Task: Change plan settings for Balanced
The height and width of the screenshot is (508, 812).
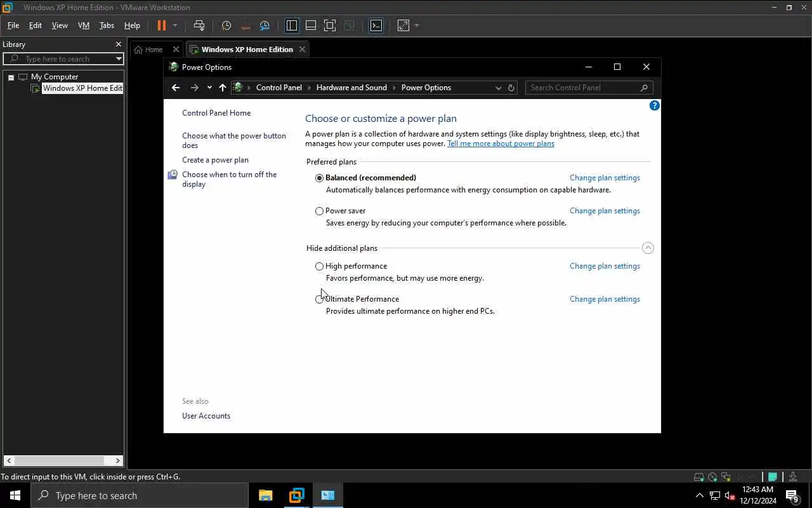Action: [605, 178]
